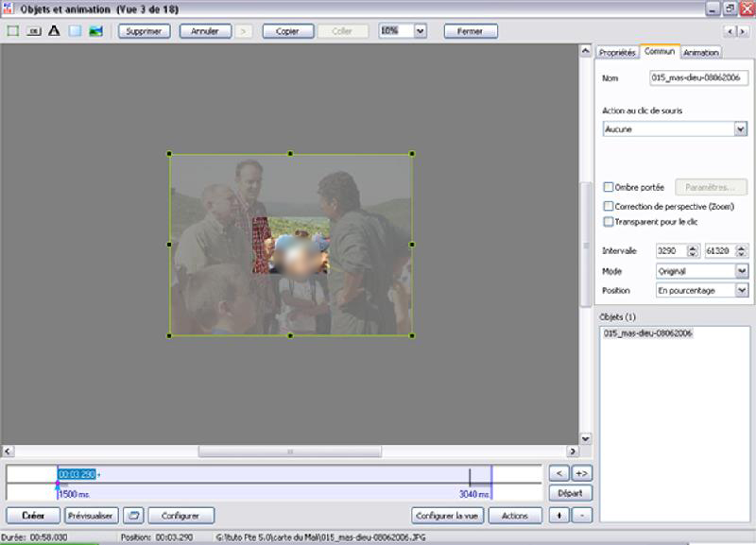Open Configurer settings button
Viewport: 756px width, 545px height.
tap(180, 515)
